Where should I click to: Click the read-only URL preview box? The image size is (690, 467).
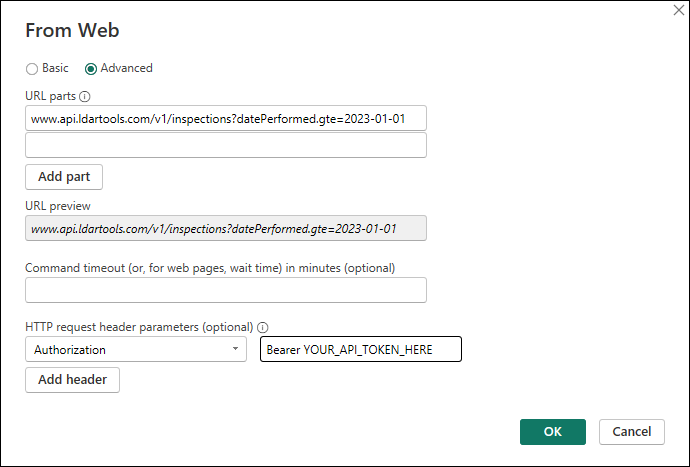225,229
